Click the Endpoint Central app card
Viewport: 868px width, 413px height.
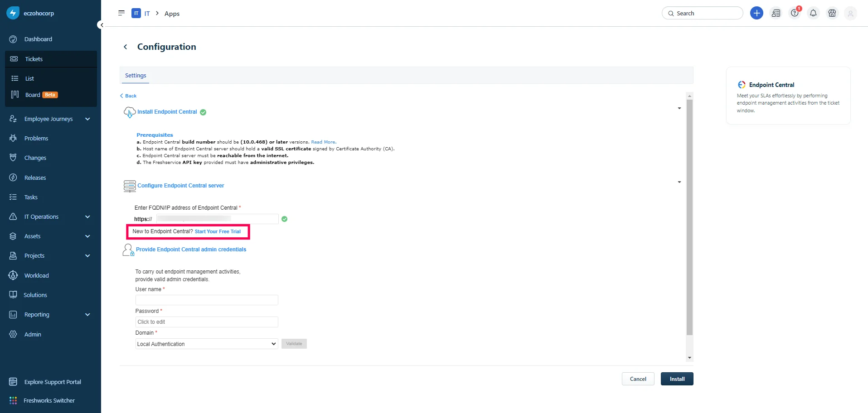pos(788,96)
